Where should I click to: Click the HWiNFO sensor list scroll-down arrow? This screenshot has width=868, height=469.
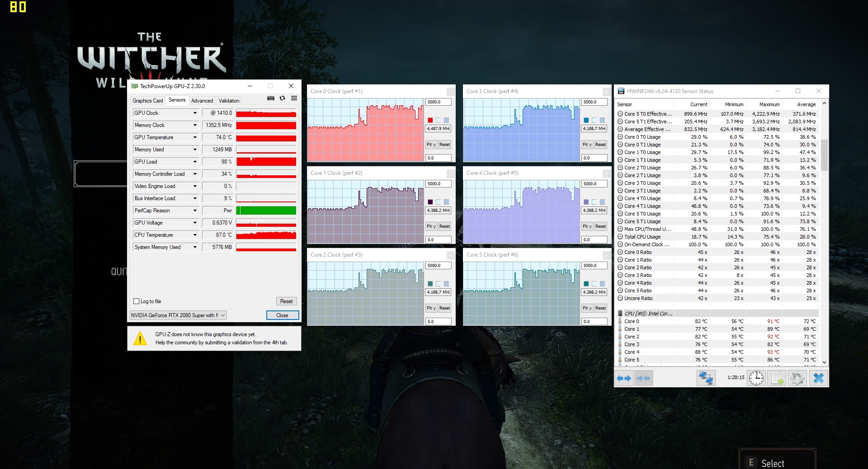pos(824,362)
